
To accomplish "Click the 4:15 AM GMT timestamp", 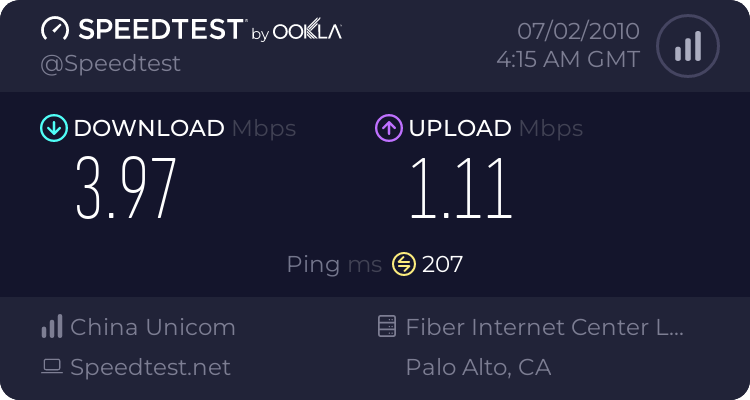I will point(568,60).
